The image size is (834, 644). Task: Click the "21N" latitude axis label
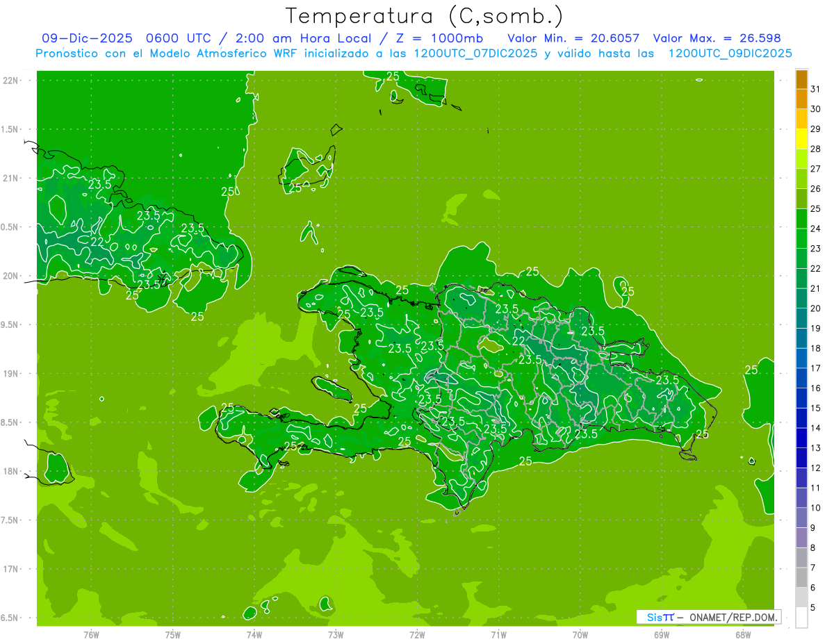coord(11,178)
